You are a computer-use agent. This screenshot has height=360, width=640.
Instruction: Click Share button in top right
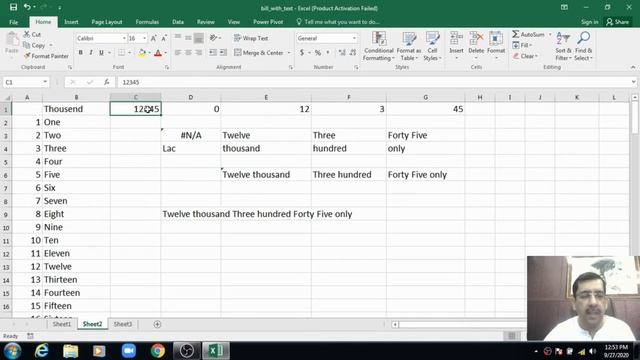click(x=618, y=22)
